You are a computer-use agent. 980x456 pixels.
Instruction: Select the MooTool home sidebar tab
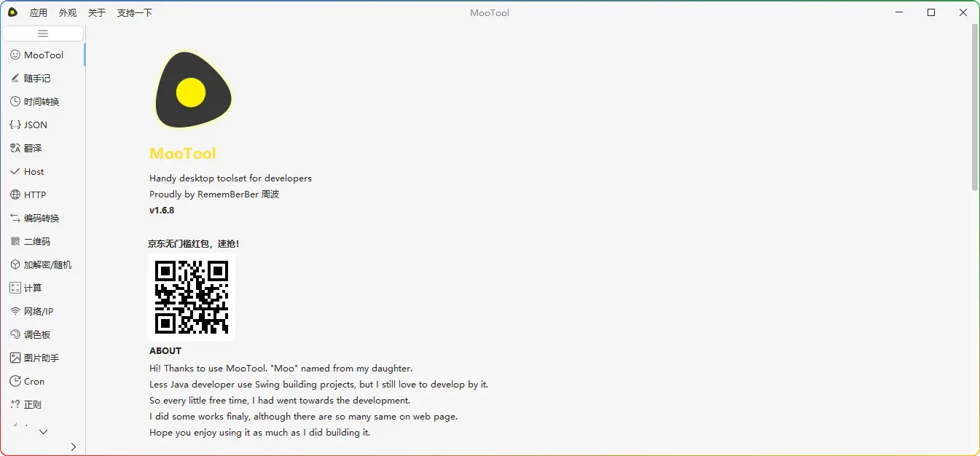pyautogui.click(x=43, y=55)
